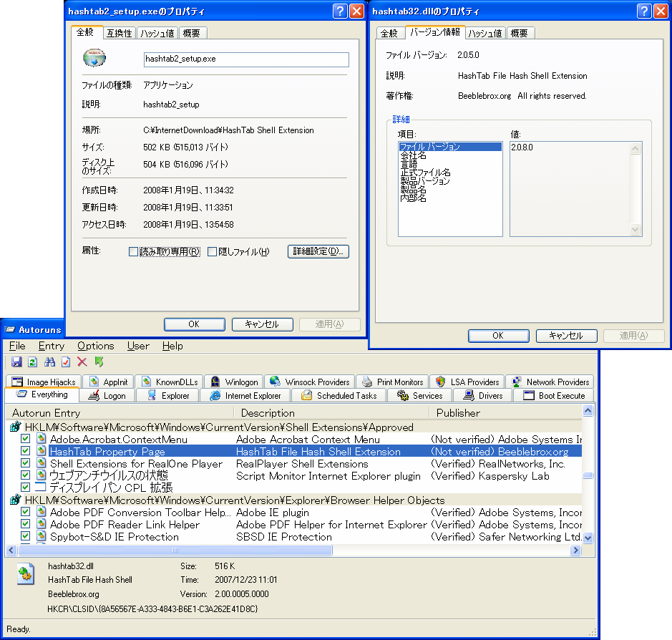672x640 pixels.
Task: Click the Autoruns title bar app icon
Action: coord(9,329)
